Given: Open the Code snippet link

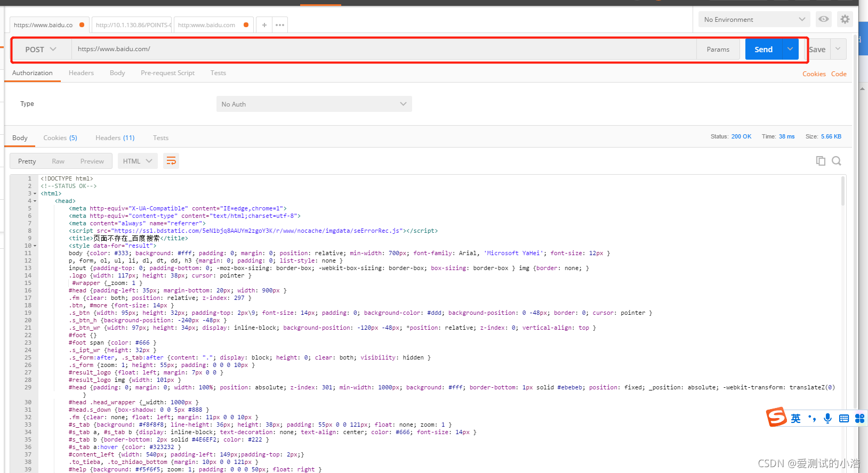Looking at the screenshot, I should [x=839, y=74].
